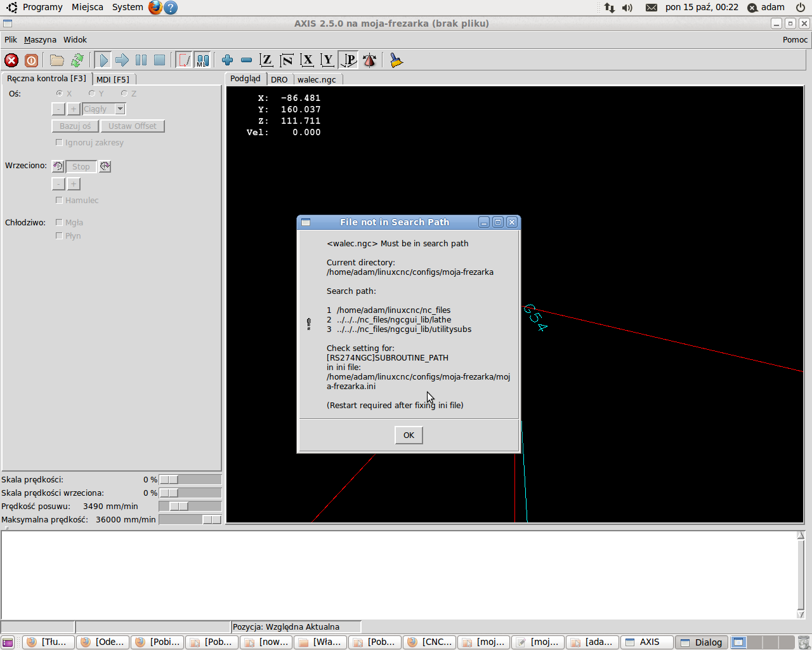Click spindle Stop button
The height and width of the screenshot is (650, 812).
(81, 167)
